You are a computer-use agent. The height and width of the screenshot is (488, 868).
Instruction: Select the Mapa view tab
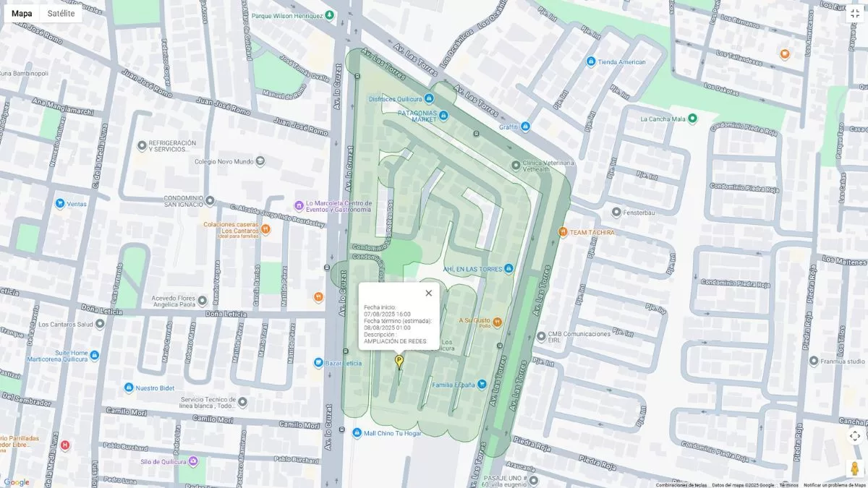coord(22,13)
